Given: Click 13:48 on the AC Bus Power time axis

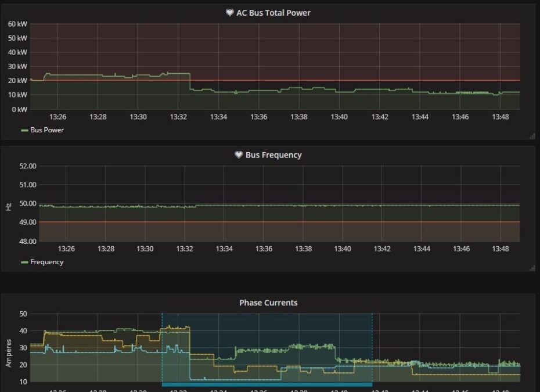Looking at the screenshot, I should 500,117.
